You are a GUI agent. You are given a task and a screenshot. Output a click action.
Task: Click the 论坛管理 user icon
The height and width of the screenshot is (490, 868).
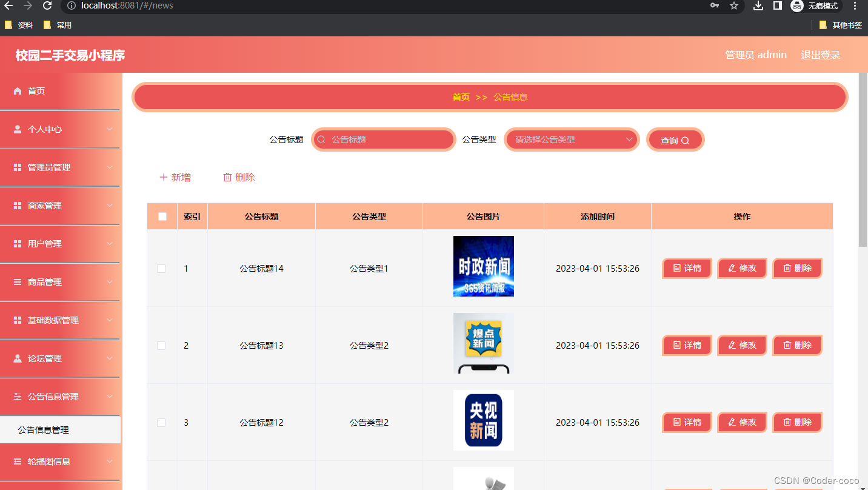point(18,358)
